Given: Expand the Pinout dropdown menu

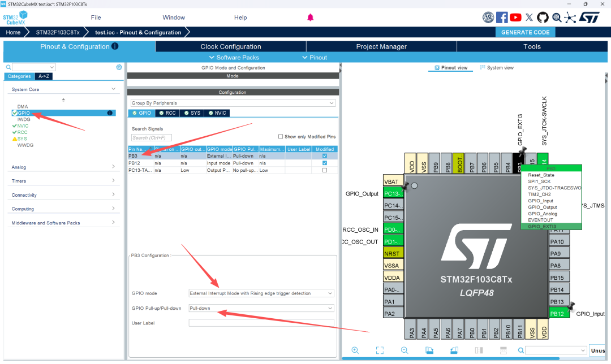Looking at the screenshot, I should (315, 57).
